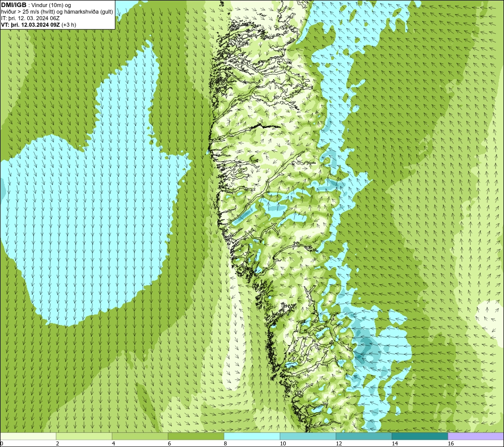The width and height of the screenshot is (504, 447).
Task: Click the DMI/IGB title text
Action: click(x=14, y=5)
